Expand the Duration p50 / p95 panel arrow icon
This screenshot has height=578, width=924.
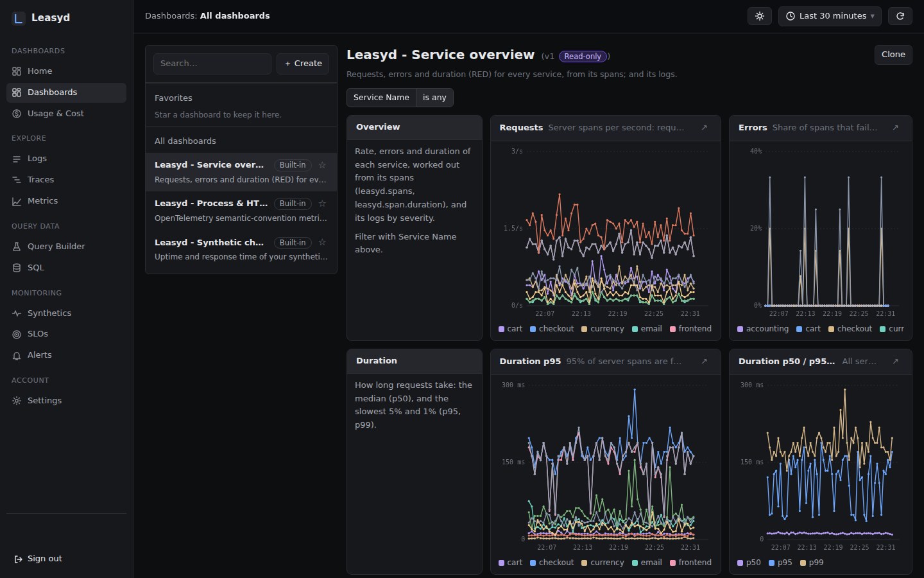tap(896, 362)
